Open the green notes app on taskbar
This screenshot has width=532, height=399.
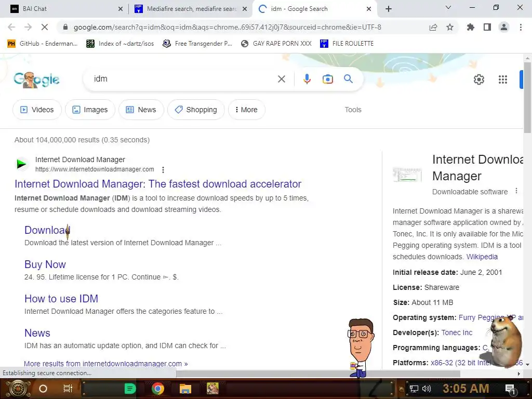point(130,389)
